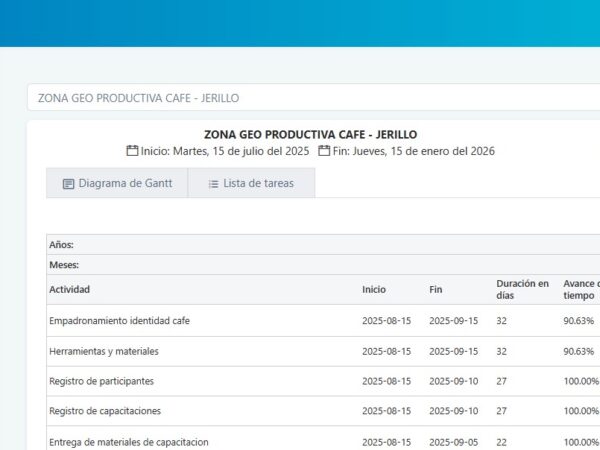This screenshot has width=600, height=450.
Task: Select the Empadronamiento identidad cafe activity
Action: click(119, 321)
